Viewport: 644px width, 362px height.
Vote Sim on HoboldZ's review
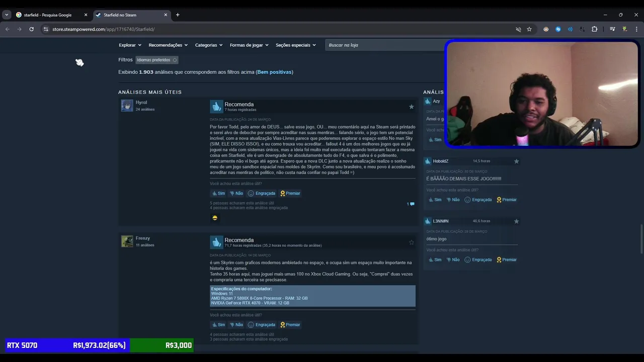tap(435, 200)
